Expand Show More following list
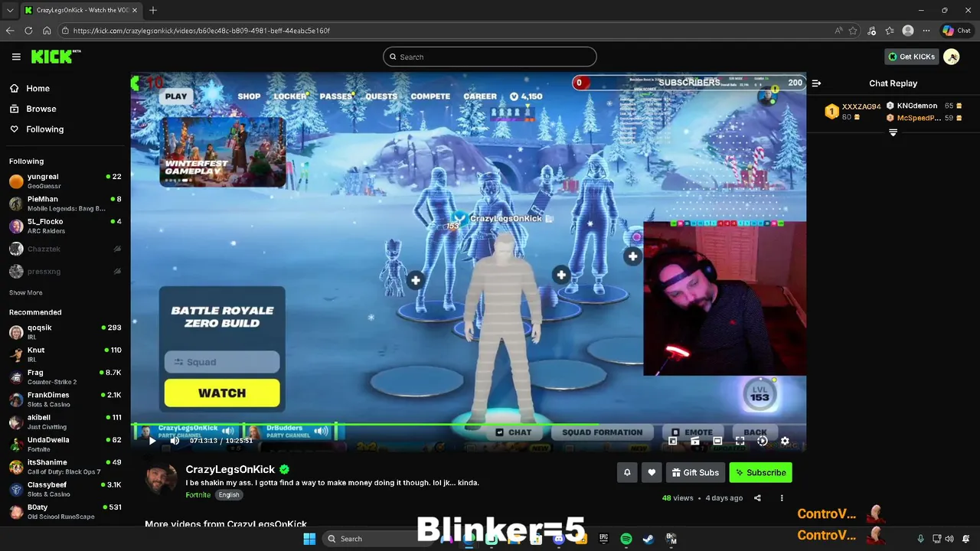The width and height of the screenshot is (980, 551). (26, 292)
